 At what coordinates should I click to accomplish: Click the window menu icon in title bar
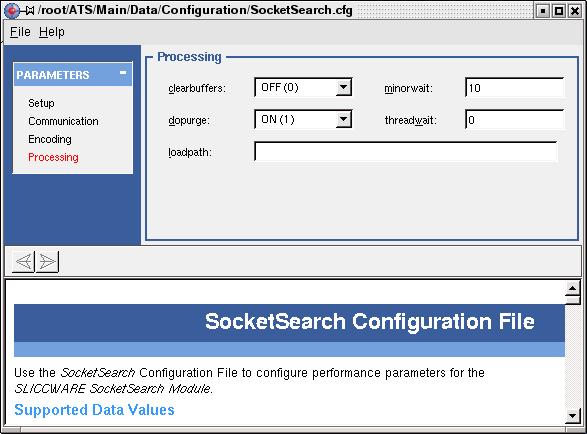pyautogui.click(x=12, y=10)
